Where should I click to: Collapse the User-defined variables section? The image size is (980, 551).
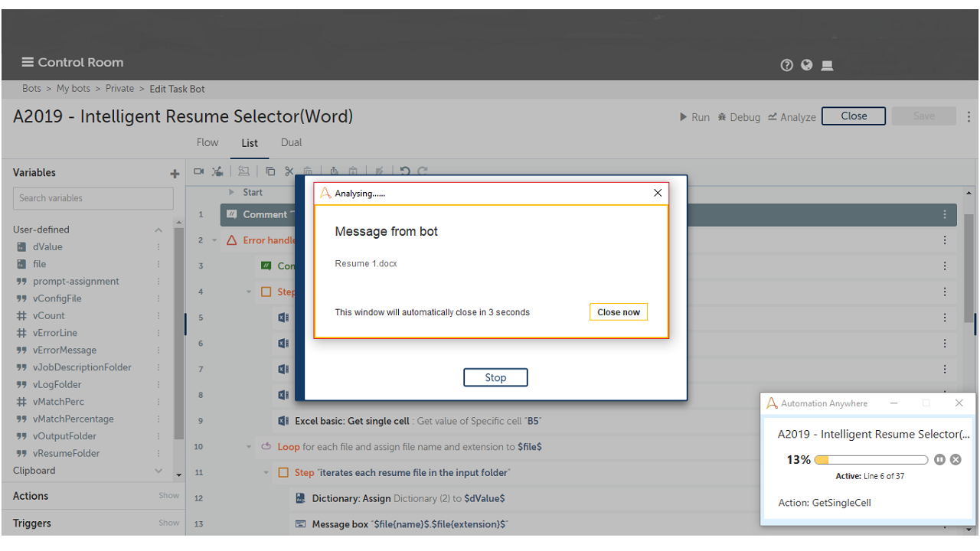(x=158, y=230)
